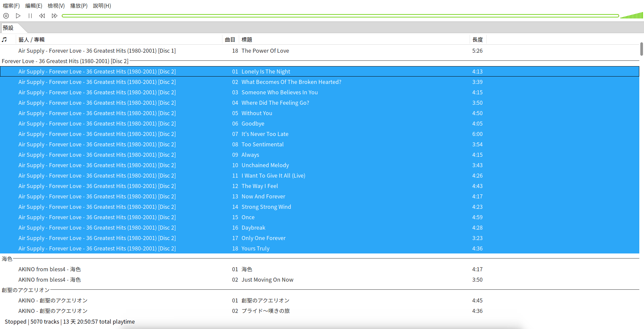Sort tracks by the 標題 column
The width and height of the screenshot is (644, 329).
pyautogui.click(x=247, y=39)
